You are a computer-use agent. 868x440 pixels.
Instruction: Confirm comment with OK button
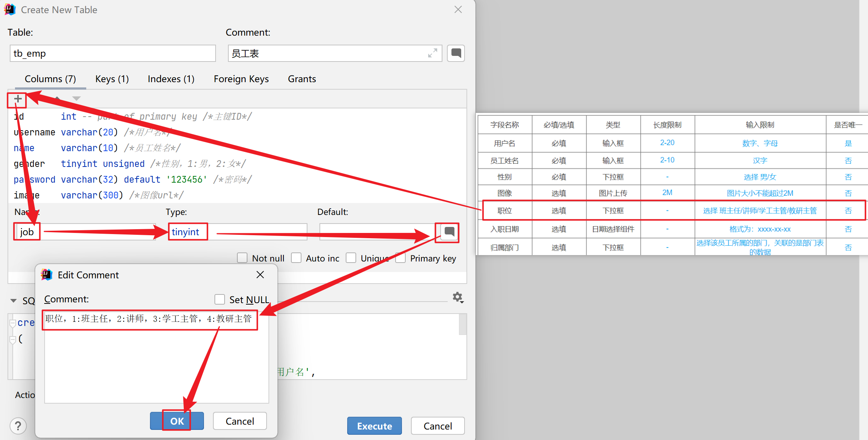(177, 421)
